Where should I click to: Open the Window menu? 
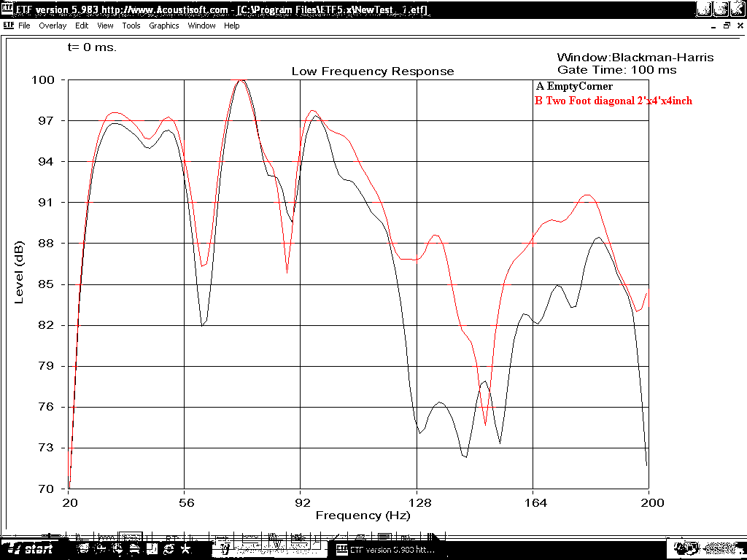point(202,26)
